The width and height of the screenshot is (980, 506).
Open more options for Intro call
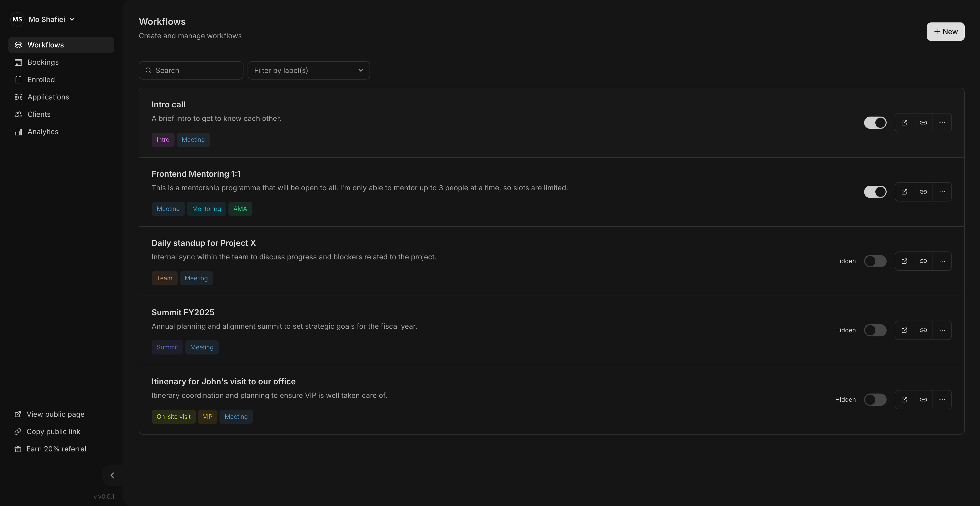tap(942, 123)
